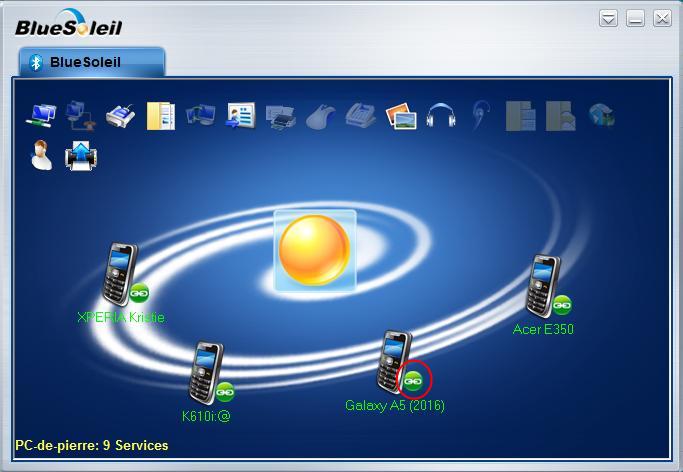Select the Serial Port service icon
The width and height of the screenshot is (683, 472).
pyautogui.click(x=120, y=115)
